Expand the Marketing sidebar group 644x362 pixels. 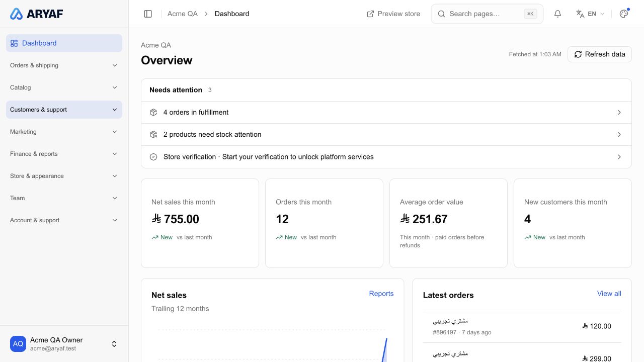[64, 132]
